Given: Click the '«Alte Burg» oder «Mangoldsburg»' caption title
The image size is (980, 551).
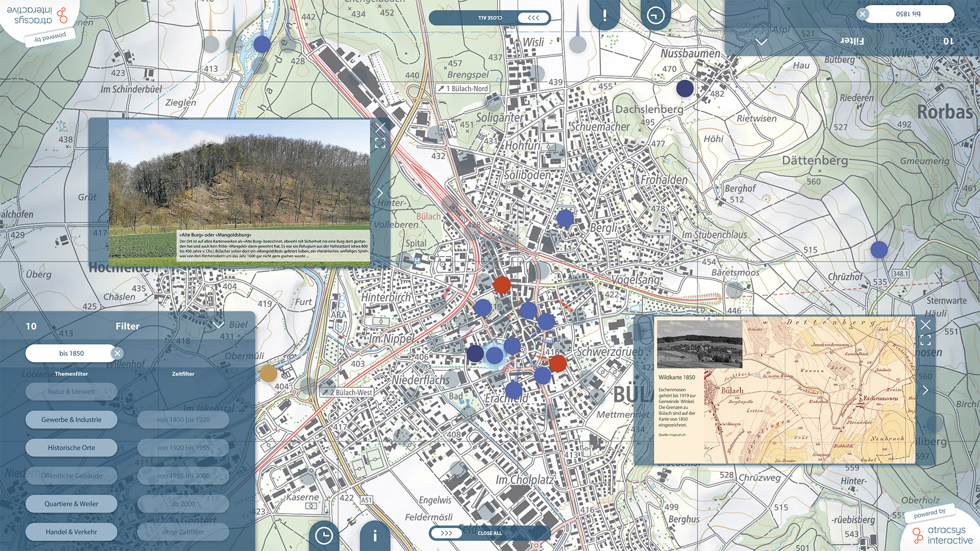Looking at the screenshot, I should click(215, 235).
